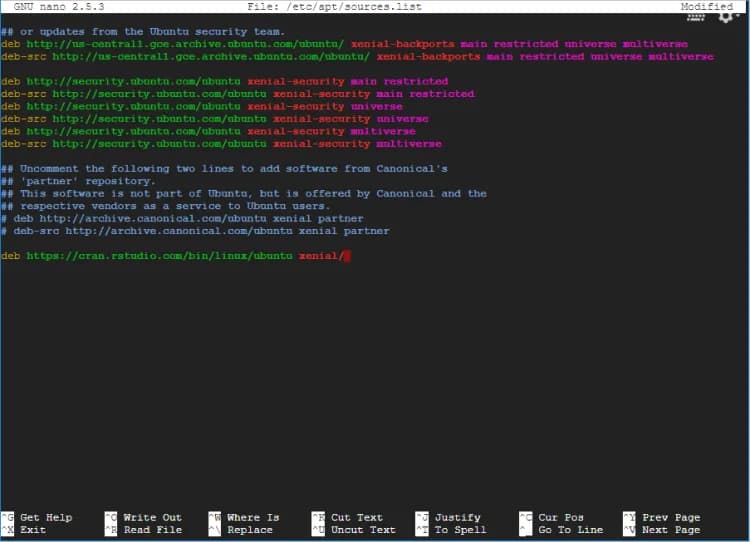Click Exit in the nano shortcut bar
Image resolution: width=750 pixels, height=542 pixels.
[33, 530]
